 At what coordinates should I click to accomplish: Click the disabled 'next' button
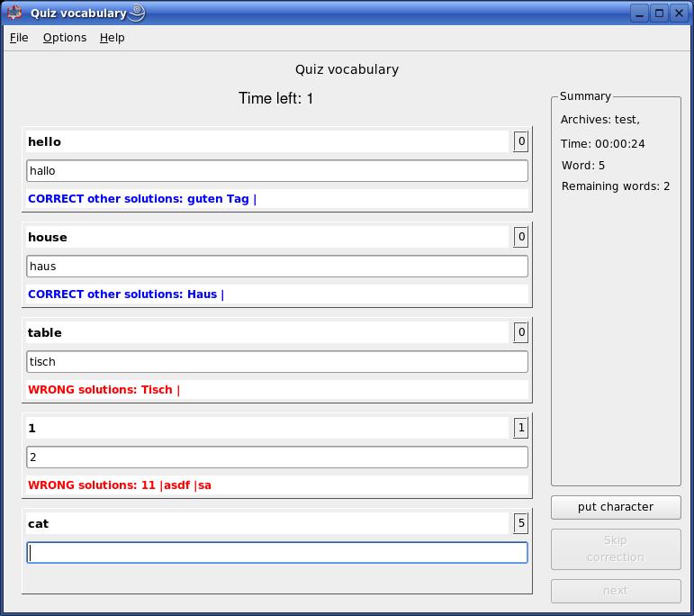point(616,591)
